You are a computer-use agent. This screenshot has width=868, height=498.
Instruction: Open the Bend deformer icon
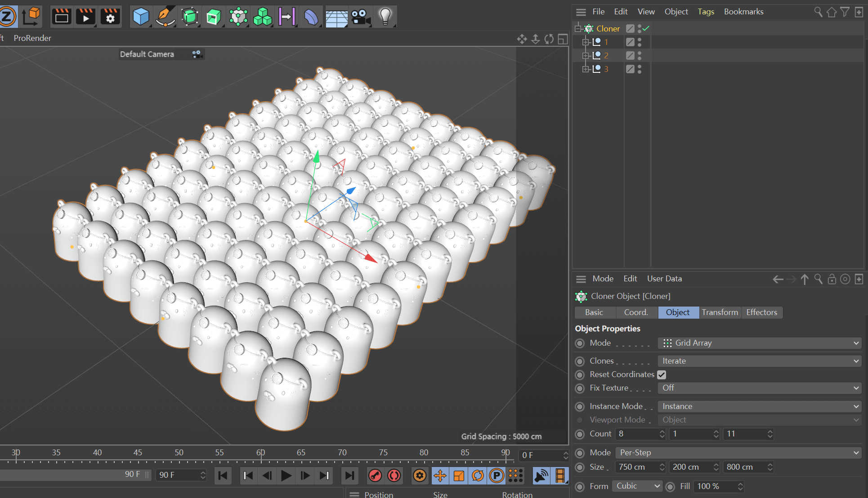pos(311,17)
